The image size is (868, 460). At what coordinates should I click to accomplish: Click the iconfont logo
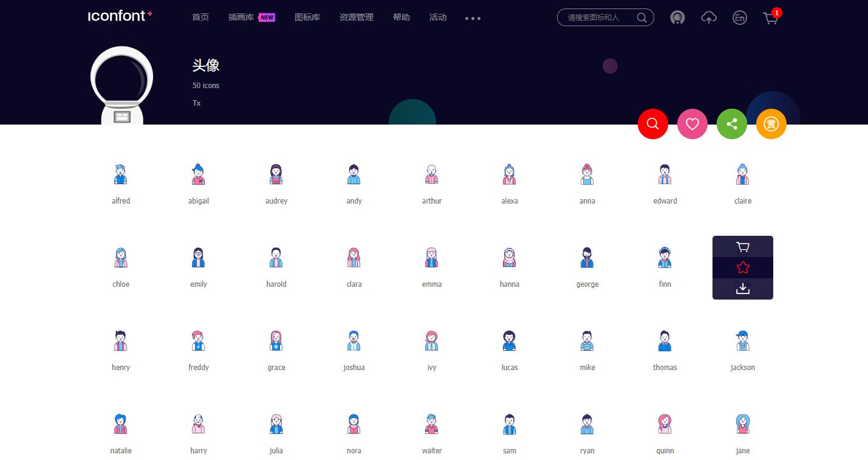pyautogui.click(x=120, y=16)
